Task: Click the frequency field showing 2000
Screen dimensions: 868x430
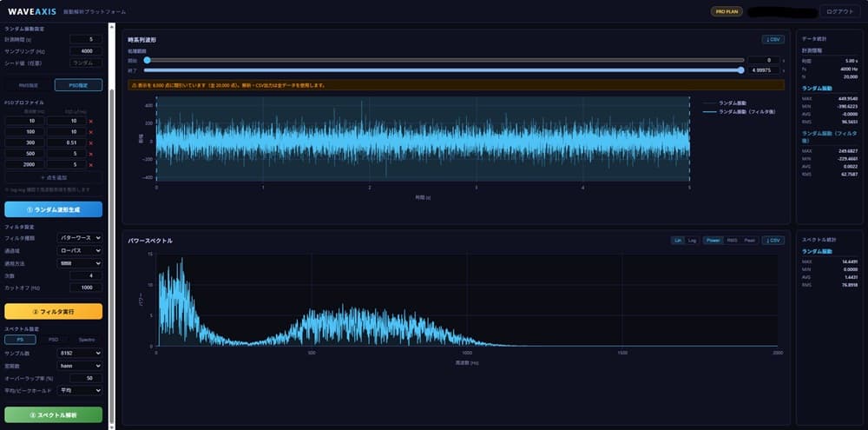Action: click(x=25, y=164)
